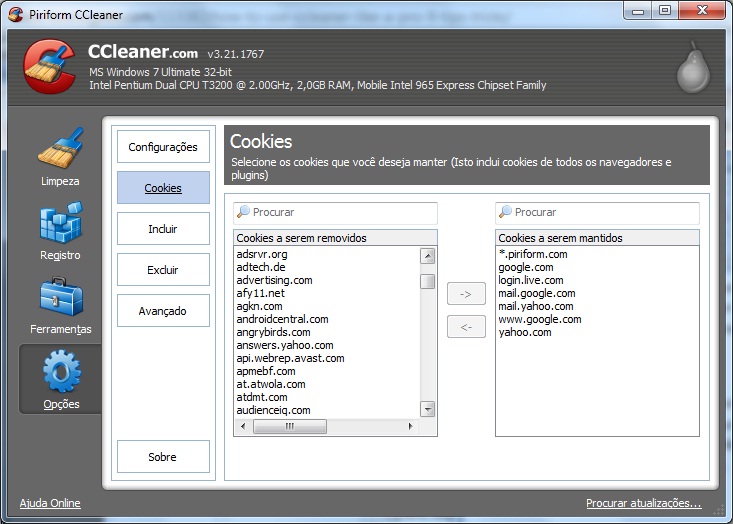
Task: Click magnifier icon in right search box
Action: tap(505, 212)
